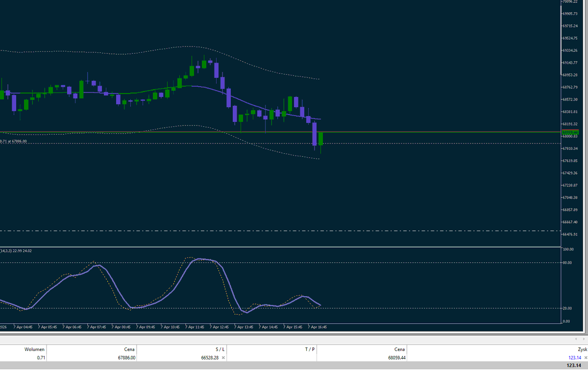Click the blue profit value 123.14

(574, 357)
